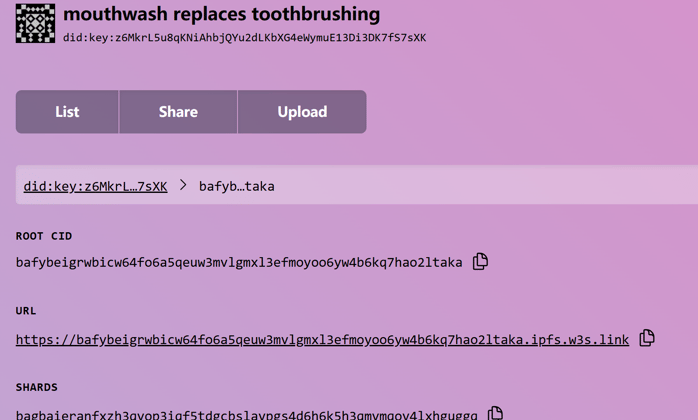The height and width of the screenshot is (420, 698).
Task: Go to the Upload tab
Action: point(302,112)
